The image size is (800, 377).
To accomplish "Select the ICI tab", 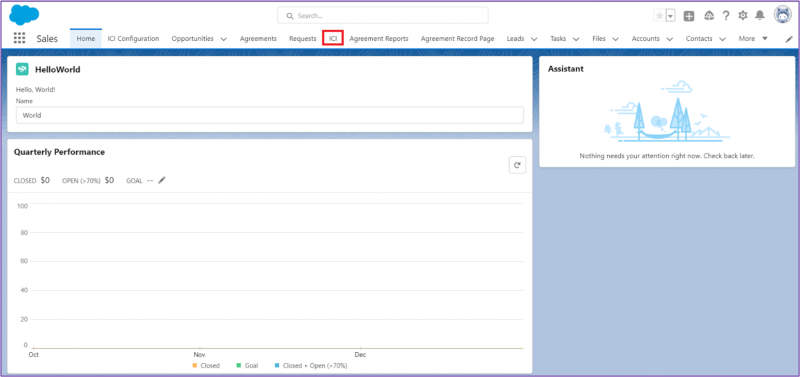I will click(x=333, y=38).
